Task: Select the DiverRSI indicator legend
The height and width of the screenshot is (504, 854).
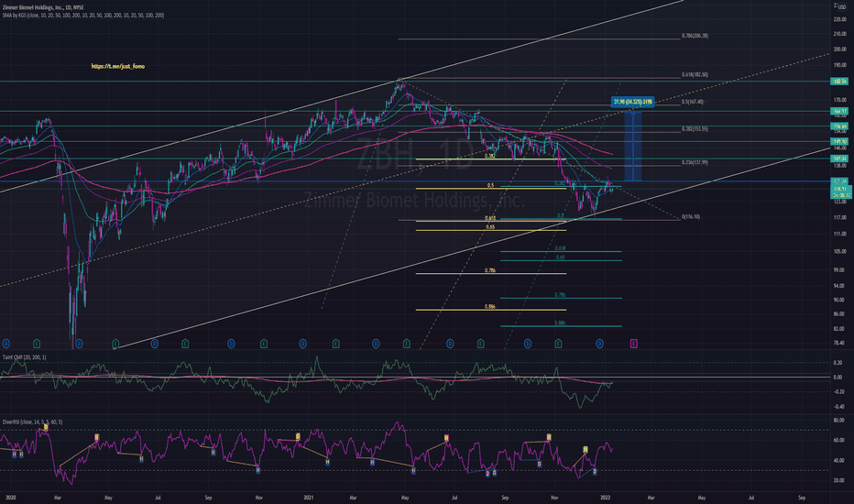Action: (x=32, y=422)
